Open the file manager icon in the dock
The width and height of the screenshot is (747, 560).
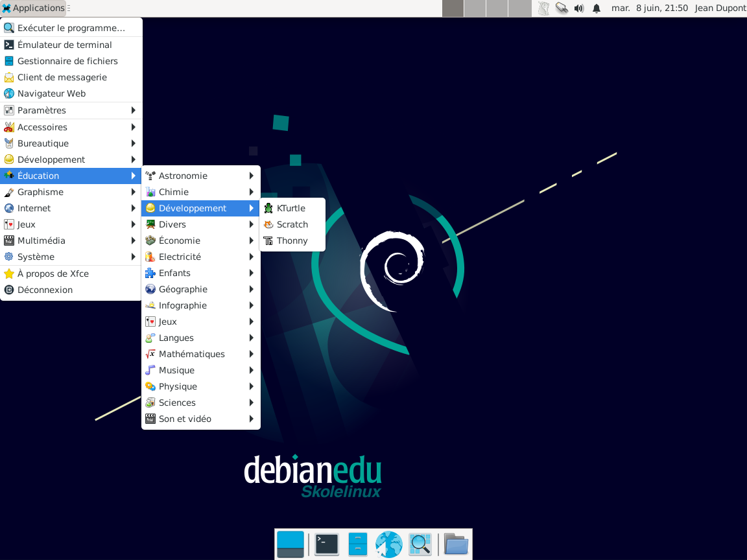click(456, 544)
